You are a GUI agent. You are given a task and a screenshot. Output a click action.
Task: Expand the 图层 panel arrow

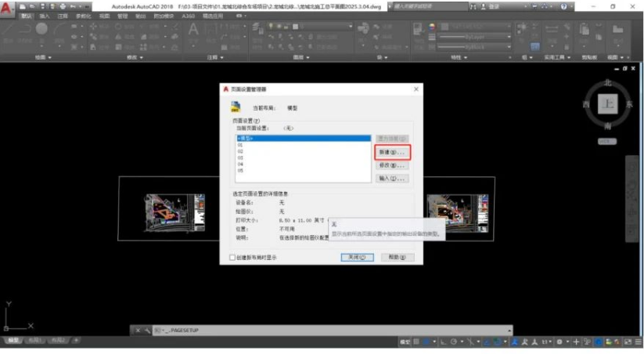pos(308,57)
